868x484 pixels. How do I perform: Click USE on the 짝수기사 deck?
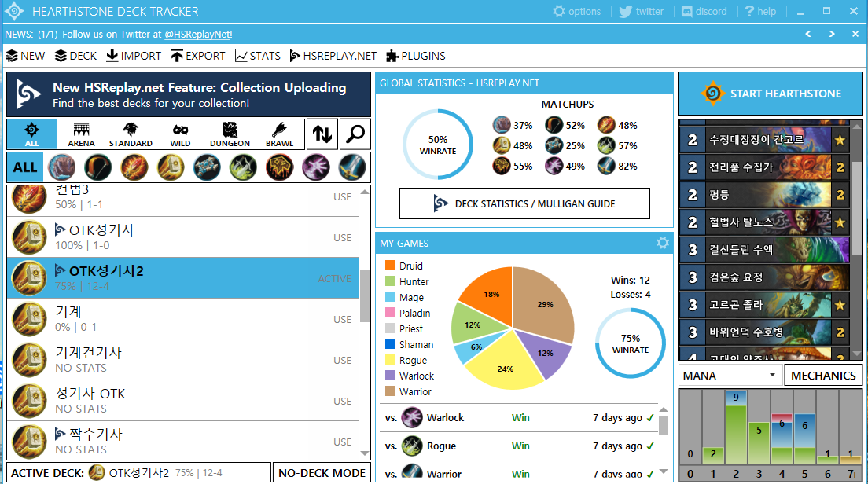[x=342, y=442]
